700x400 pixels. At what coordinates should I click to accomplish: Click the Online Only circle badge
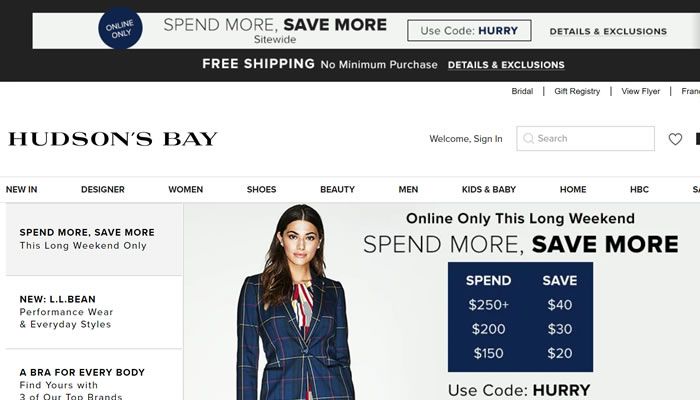pyautogui.click(x=120, y=28)
